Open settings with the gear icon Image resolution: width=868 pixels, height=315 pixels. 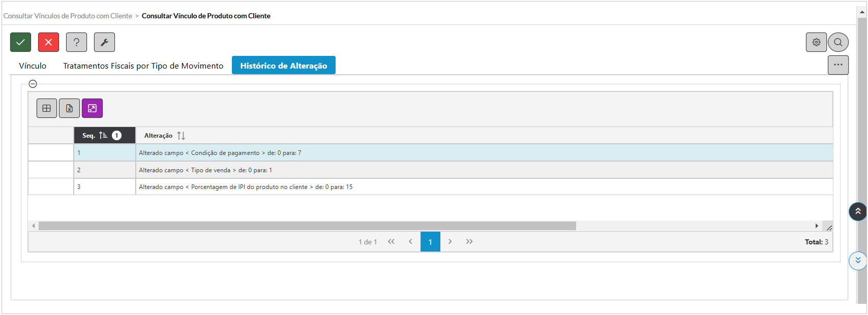[816, 42]
